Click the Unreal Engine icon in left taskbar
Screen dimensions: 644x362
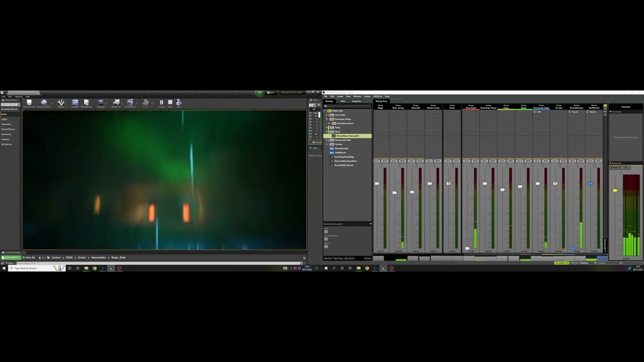pyautogui.click(x=111, y=268)
